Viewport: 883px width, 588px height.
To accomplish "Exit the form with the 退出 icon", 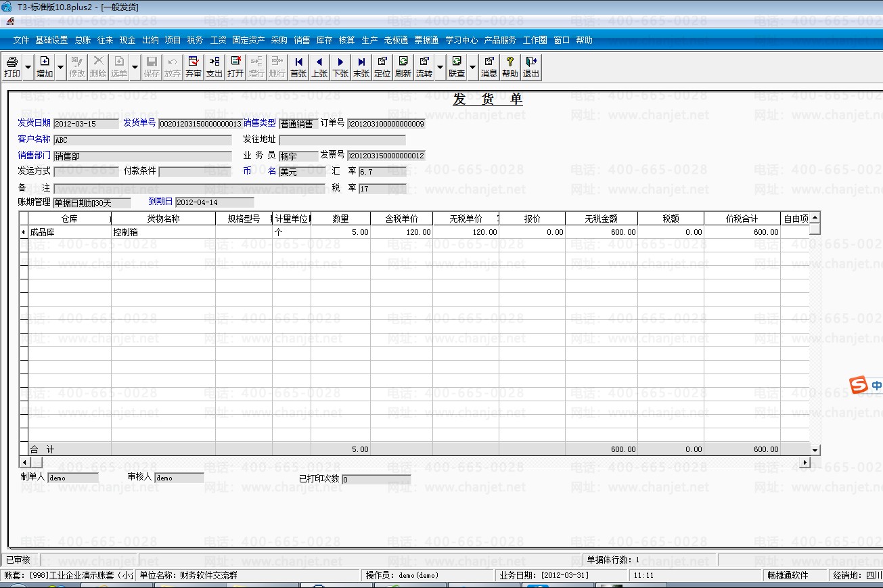I will (531, 67).
